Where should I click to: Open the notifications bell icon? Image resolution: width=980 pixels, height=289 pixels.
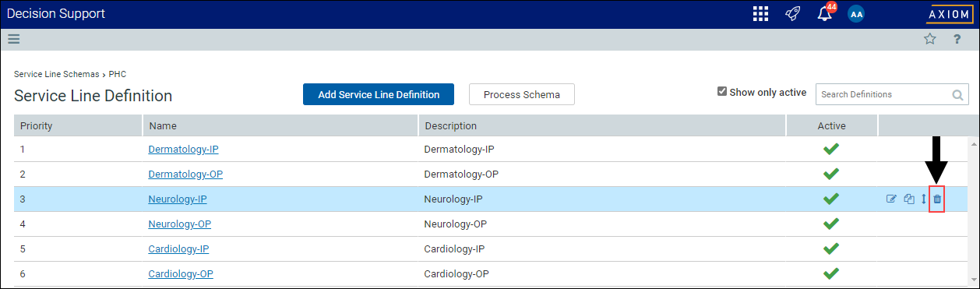click(x=825, y=14)
